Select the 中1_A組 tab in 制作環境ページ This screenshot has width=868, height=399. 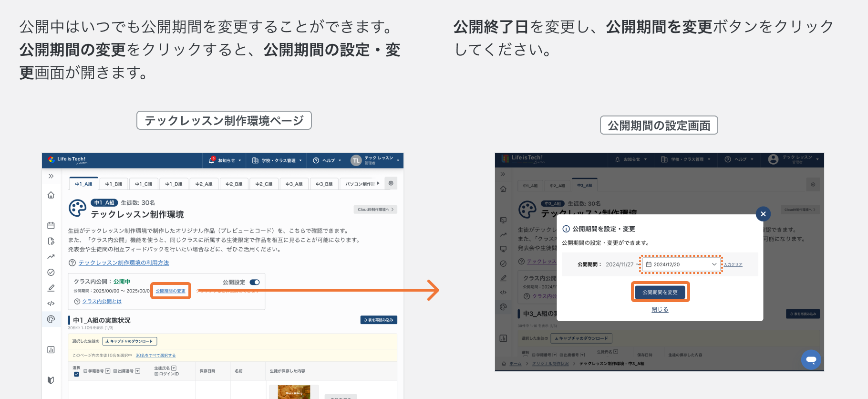[84, 184]
